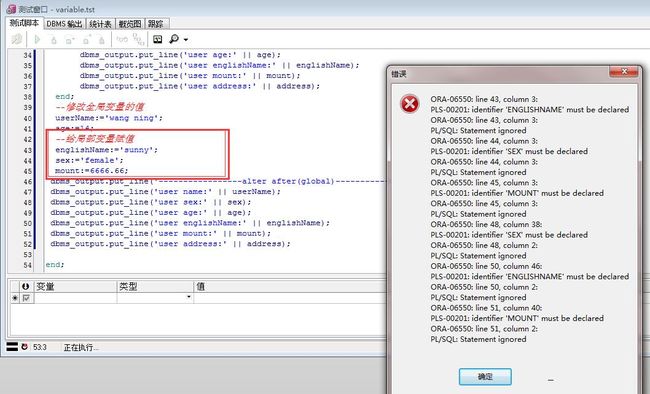
Task: Click window title 测试窗口 - variable.tst
Action: click(x=56, y=9)
